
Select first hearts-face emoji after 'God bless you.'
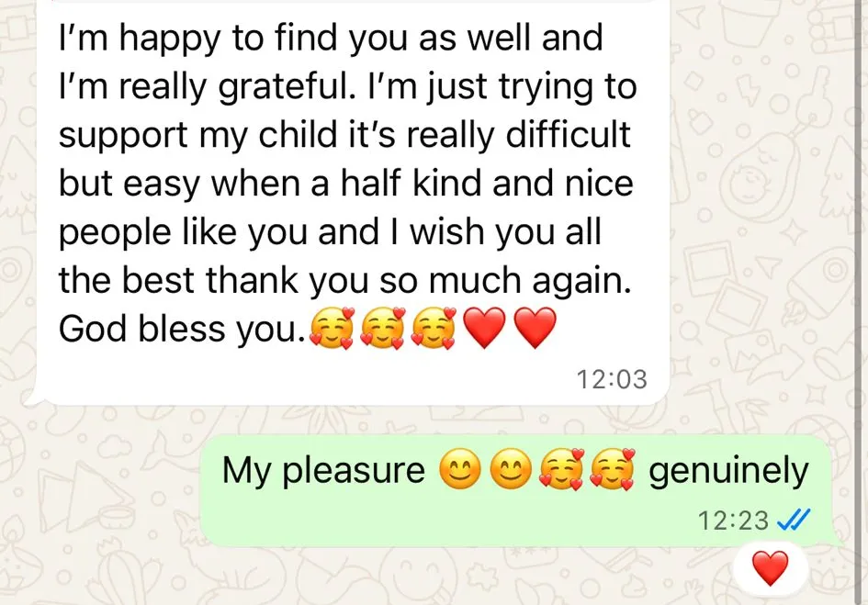click(332, 329)
